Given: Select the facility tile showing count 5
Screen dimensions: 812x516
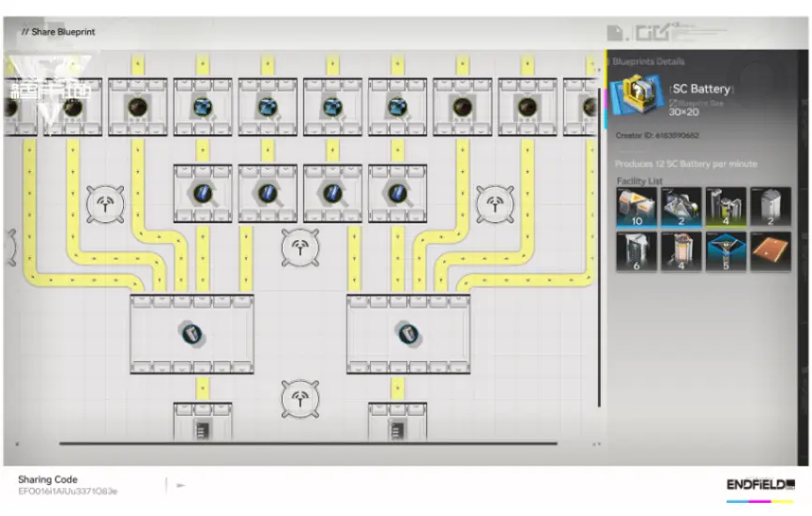Looking at the screenshot, I should [x=726, y=252].
